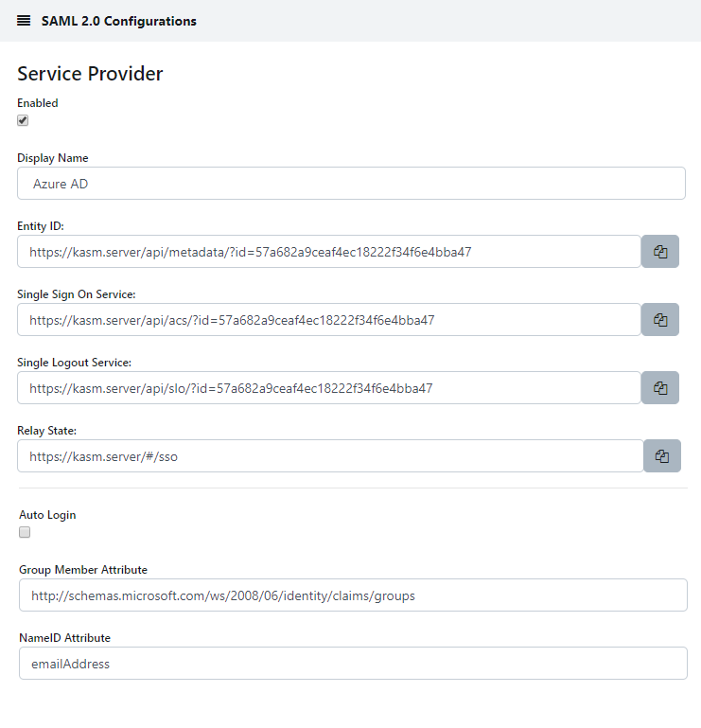Enable the Auto Login checkbox
This screenshot has width=701, height=728.
(25, 532)
